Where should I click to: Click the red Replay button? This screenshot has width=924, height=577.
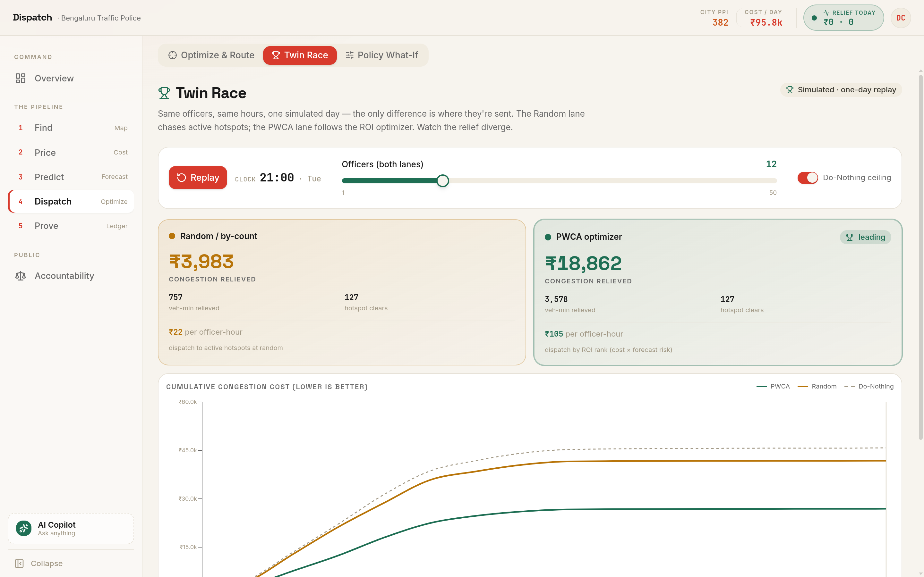(x=198, y=178)
